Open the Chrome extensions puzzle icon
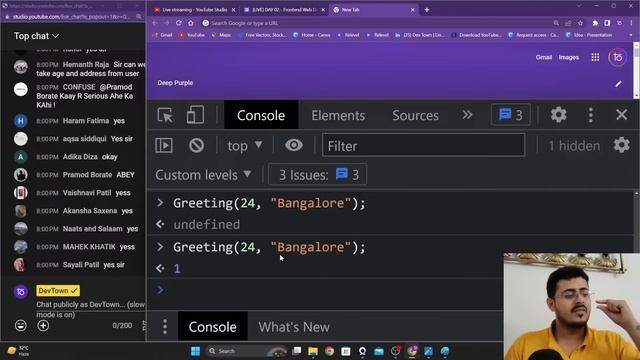Image resolution: width=640 pixels, height=360 pixels. click(x=595, y=23)
